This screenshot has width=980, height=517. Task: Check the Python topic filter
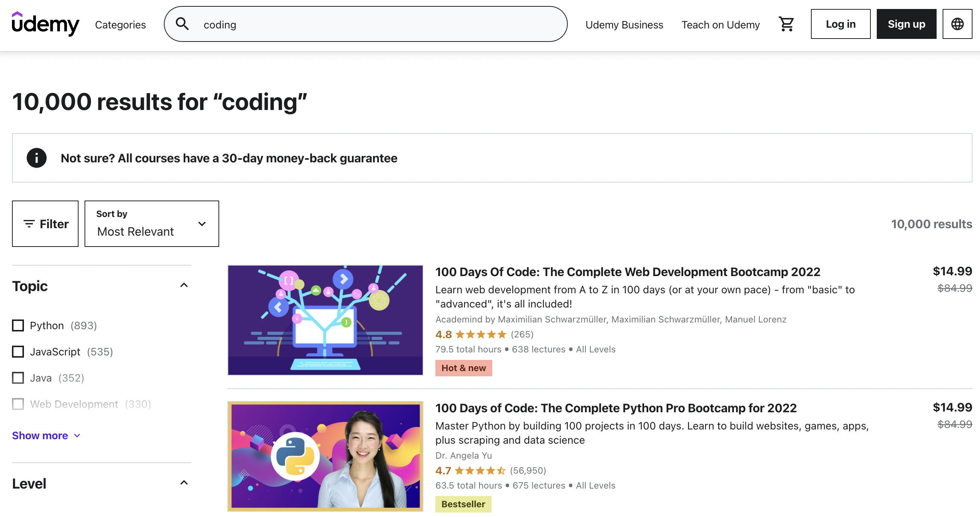click(x=18, y=325)
